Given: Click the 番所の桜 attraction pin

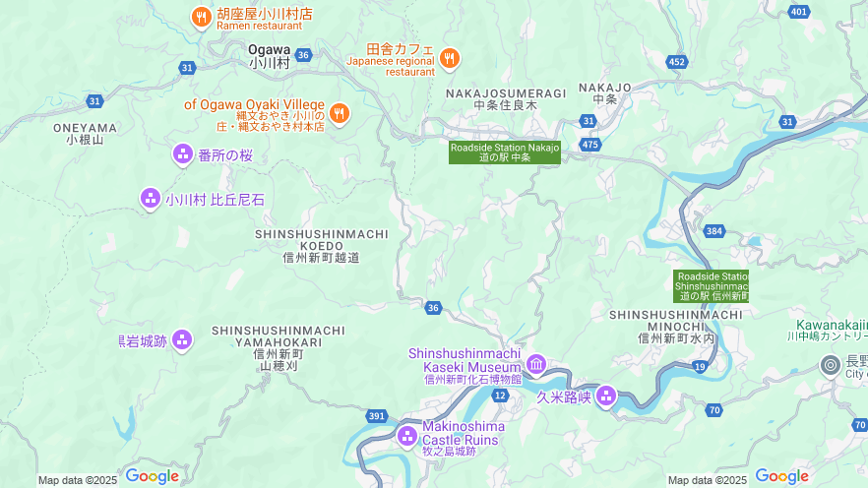Looking at the screenshot, I should (x=183, y=154).
